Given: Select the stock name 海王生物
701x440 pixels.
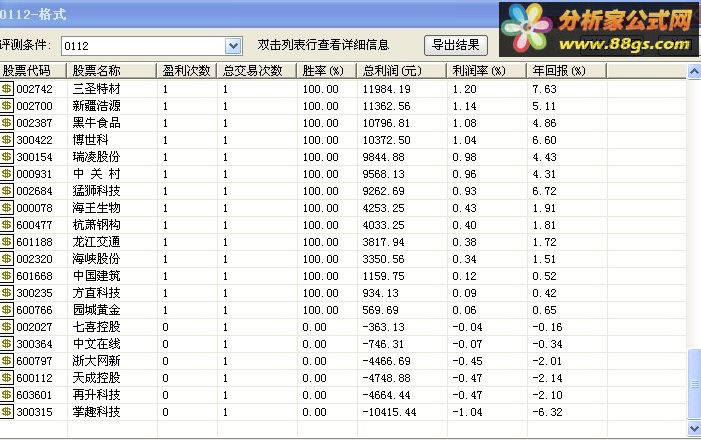Looking at the screenshot, I should pyautogui.click(x=97, y=207).
